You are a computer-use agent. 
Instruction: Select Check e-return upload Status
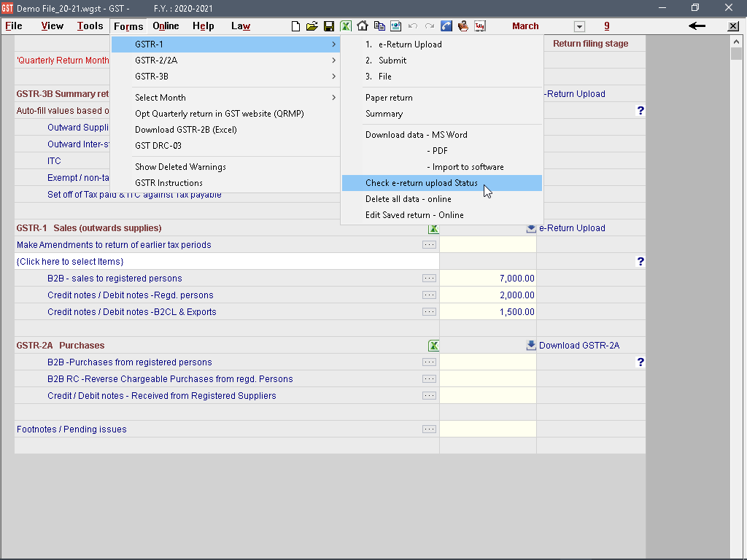tap(422, 183)
